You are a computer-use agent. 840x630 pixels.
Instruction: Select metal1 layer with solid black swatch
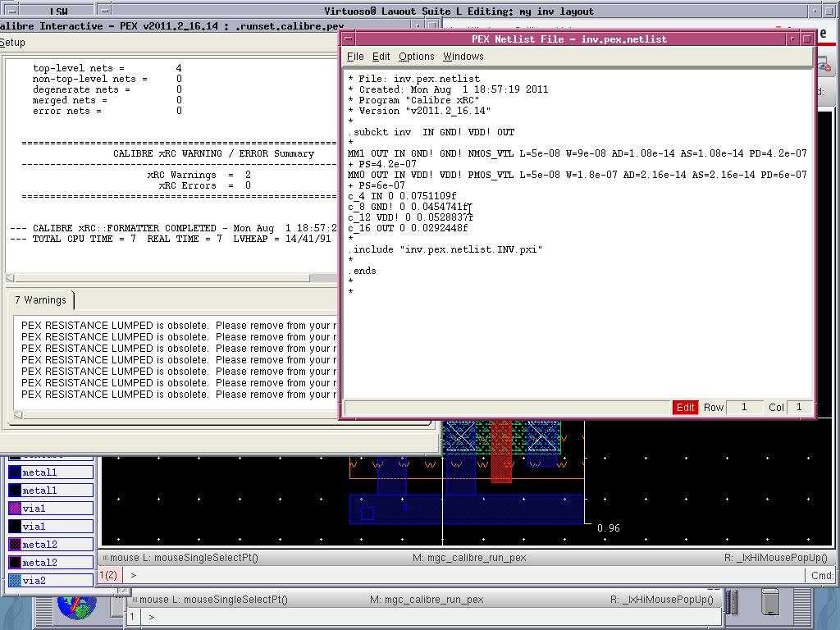click(51, 491)
